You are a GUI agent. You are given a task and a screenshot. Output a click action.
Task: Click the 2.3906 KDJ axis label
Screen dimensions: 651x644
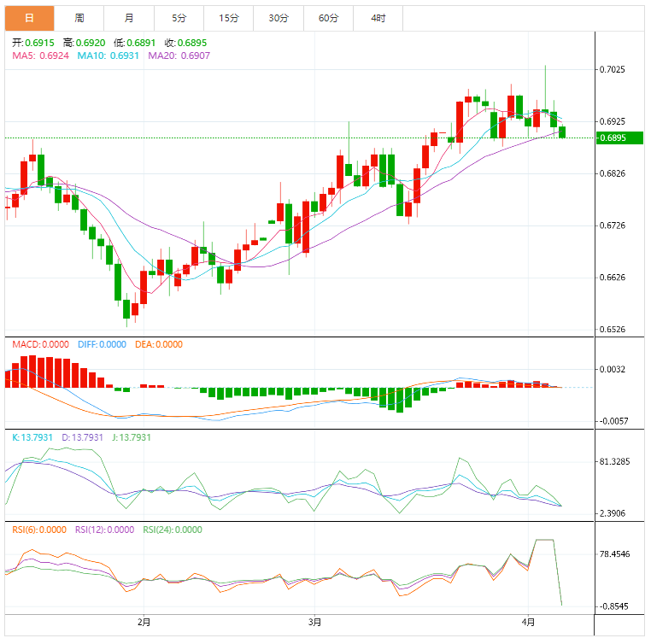point(613,513)
